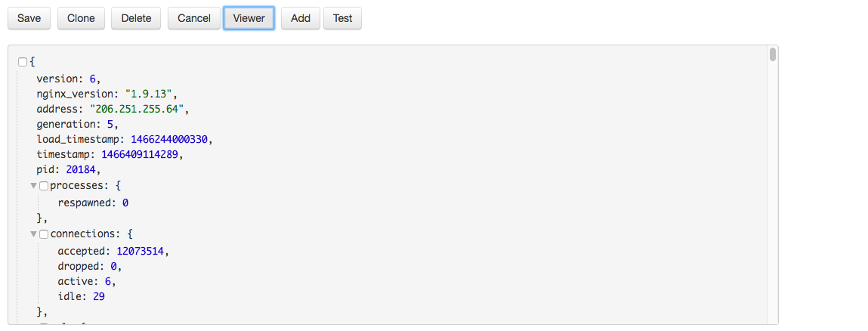The image size is (868, 331).
Task: Switch to the Viewer mode
Action: coord(249,18)
